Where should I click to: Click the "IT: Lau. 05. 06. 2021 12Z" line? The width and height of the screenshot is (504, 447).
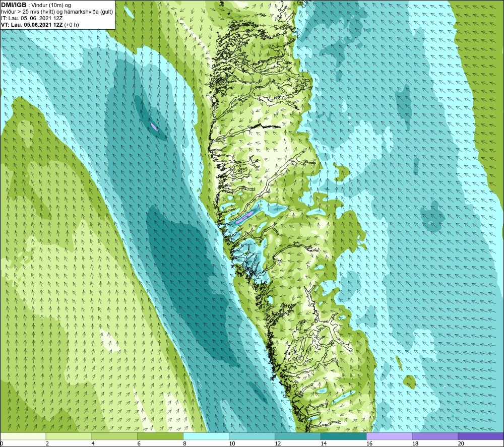coord(32,18)
